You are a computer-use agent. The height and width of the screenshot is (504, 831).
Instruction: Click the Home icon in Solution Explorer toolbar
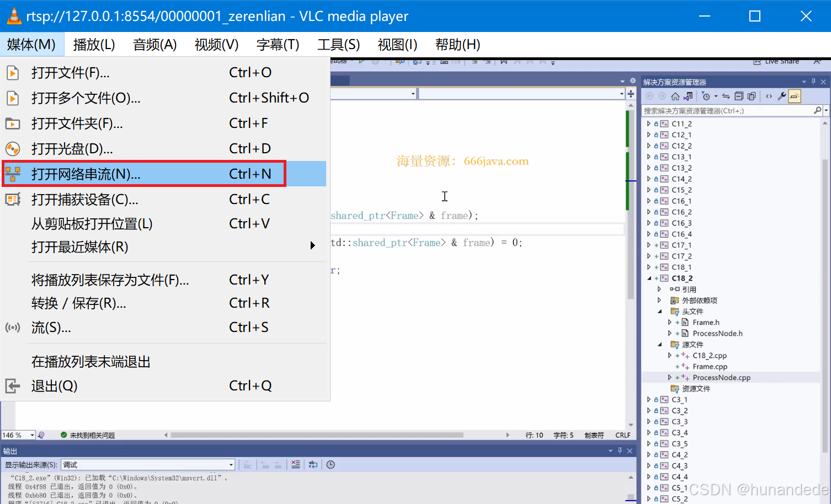(x=675, y=96)
